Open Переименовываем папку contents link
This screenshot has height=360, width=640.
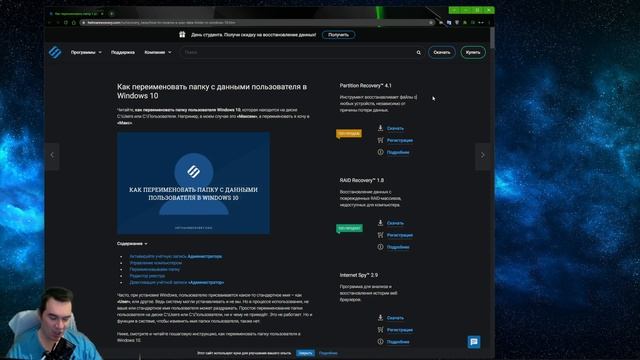pos(154,269)
